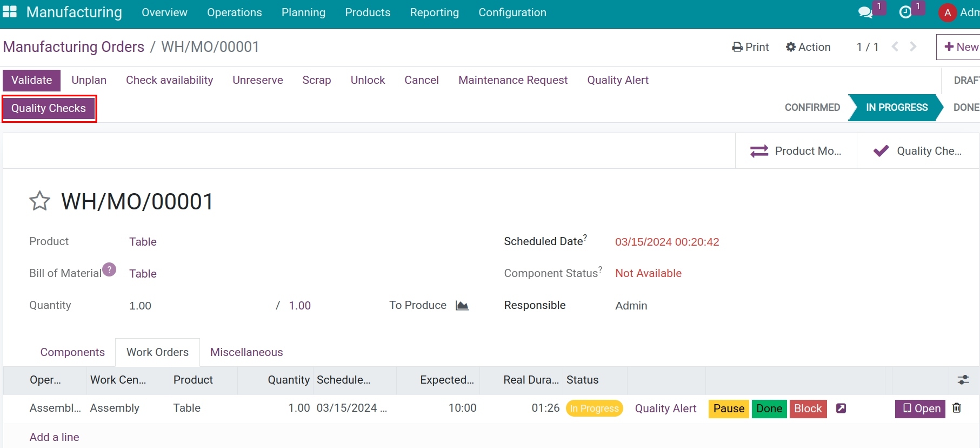This screenshot has width=980, height=448.
Task: Open the Planning menu
Action: [303, 12]
